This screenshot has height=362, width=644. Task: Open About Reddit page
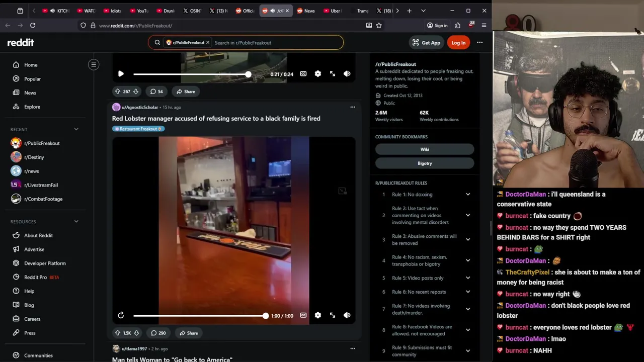38,235
